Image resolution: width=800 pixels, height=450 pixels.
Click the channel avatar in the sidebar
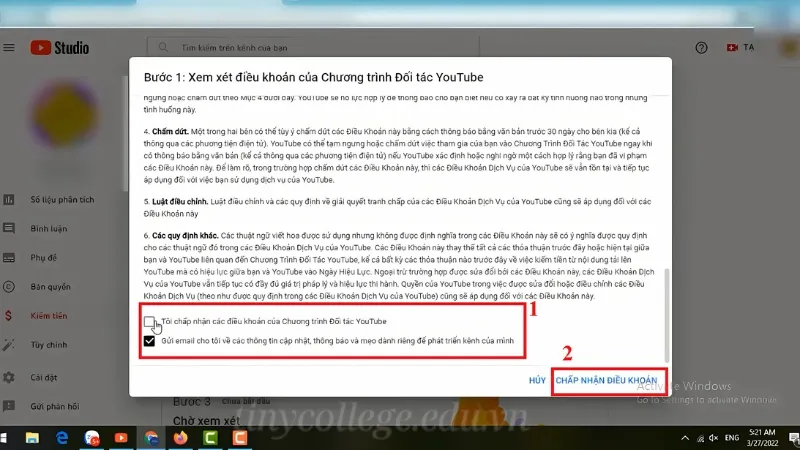[x=65, y=114]
